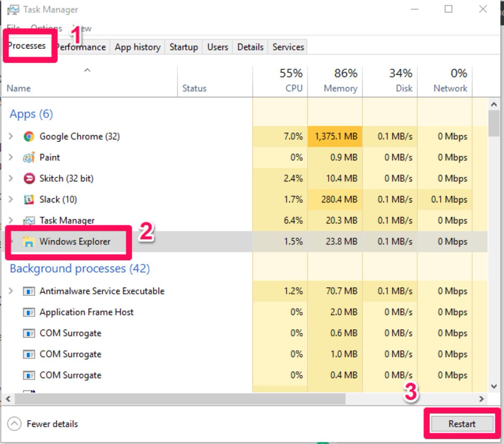The height and width of the screenshot is (444, 504).
Task: Sort by the Disk column header
Action: point(390,82)
